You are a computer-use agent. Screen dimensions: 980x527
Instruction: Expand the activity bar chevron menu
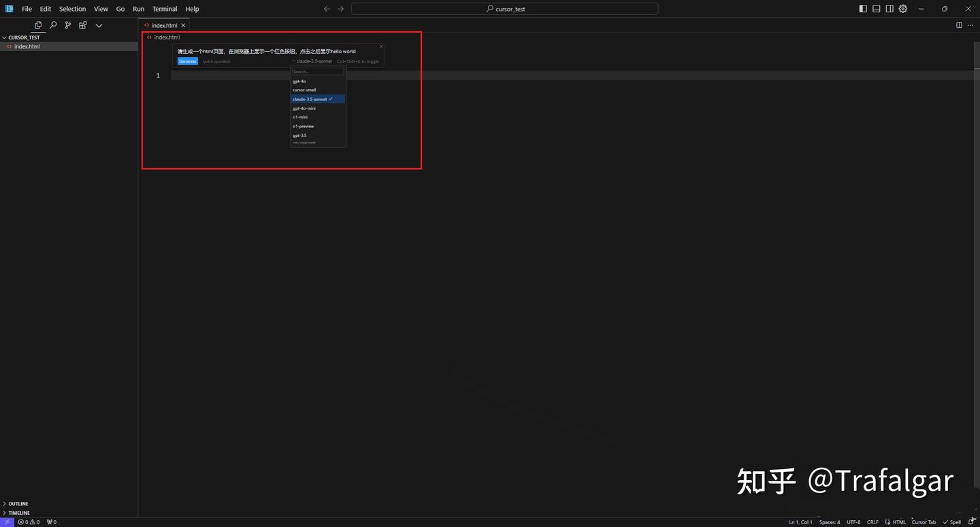tap(99, 25)
